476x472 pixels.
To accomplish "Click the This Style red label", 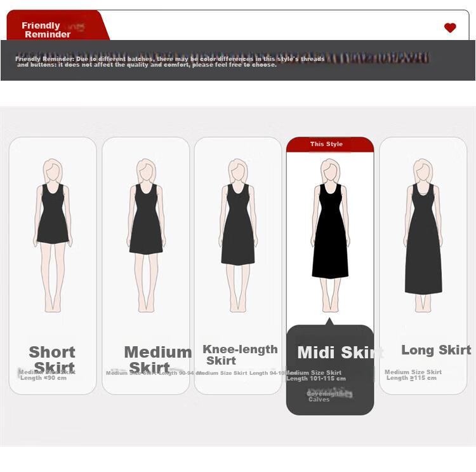I will [330, 144].
